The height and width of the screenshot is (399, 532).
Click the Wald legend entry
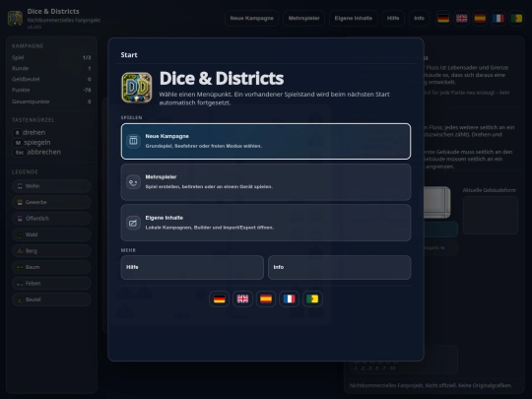point(51,234)
